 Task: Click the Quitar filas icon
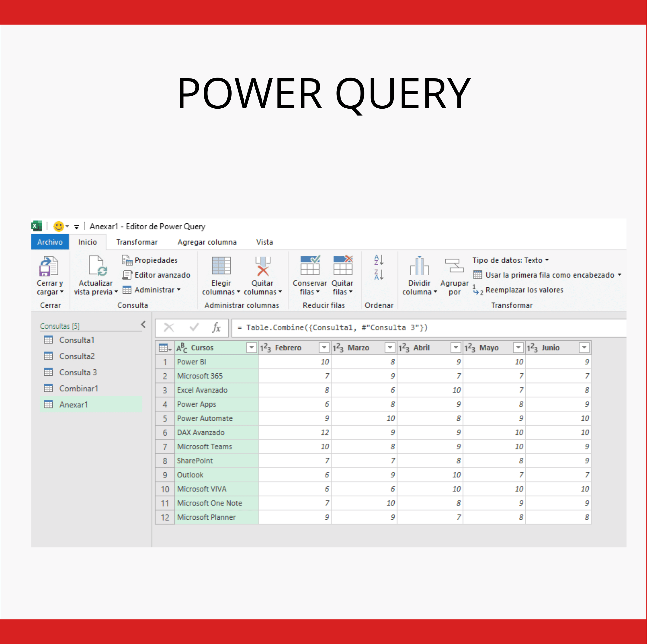pos(343,265)
